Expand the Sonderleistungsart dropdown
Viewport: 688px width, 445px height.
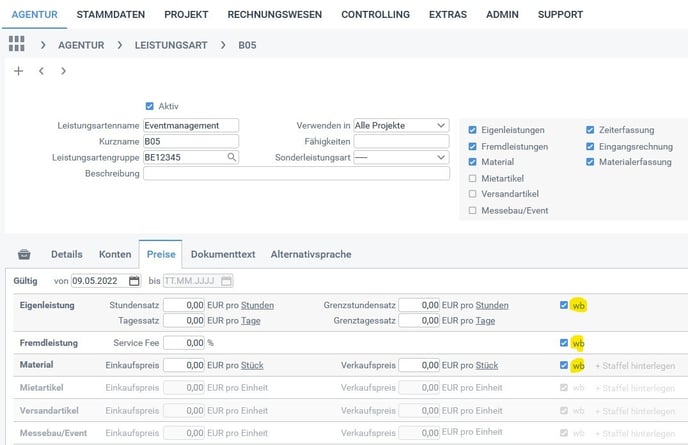coord(400,158)
